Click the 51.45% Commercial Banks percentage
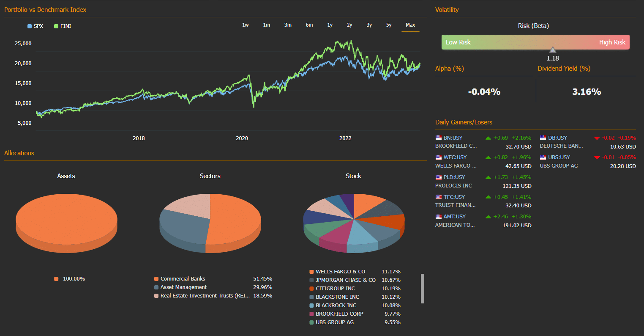 263,279
